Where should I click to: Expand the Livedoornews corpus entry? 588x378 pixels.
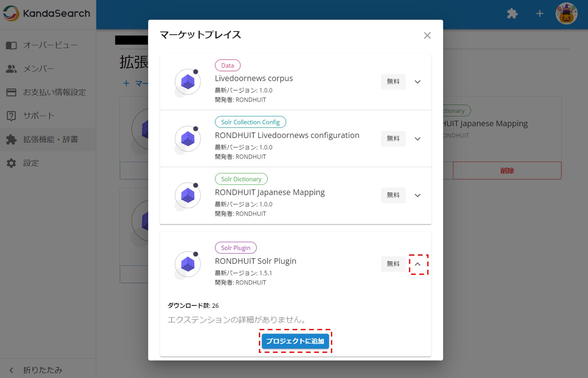pos(417,82)
